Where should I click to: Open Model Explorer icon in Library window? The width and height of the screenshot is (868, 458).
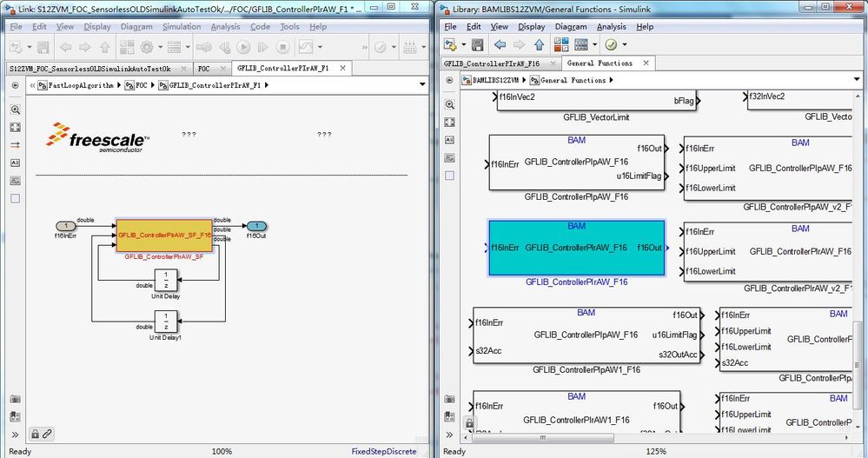coord(580,44)
